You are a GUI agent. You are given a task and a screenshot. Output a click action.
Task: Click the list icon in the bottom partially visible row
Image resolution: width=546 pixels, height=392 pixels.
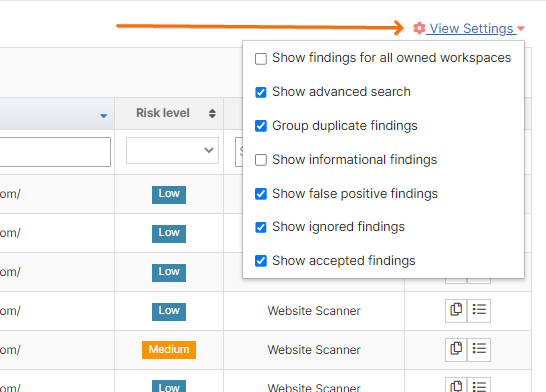pyautogui.click(x=479, y=385)
